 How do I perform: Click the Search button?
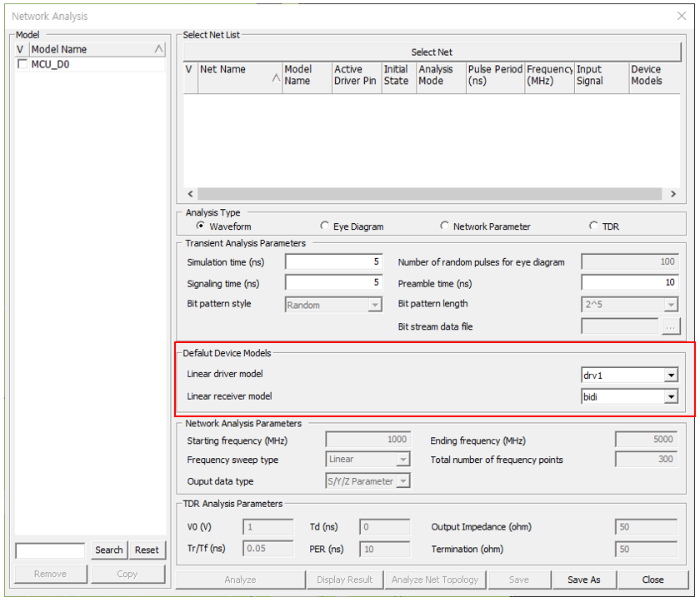click(108, 550)
